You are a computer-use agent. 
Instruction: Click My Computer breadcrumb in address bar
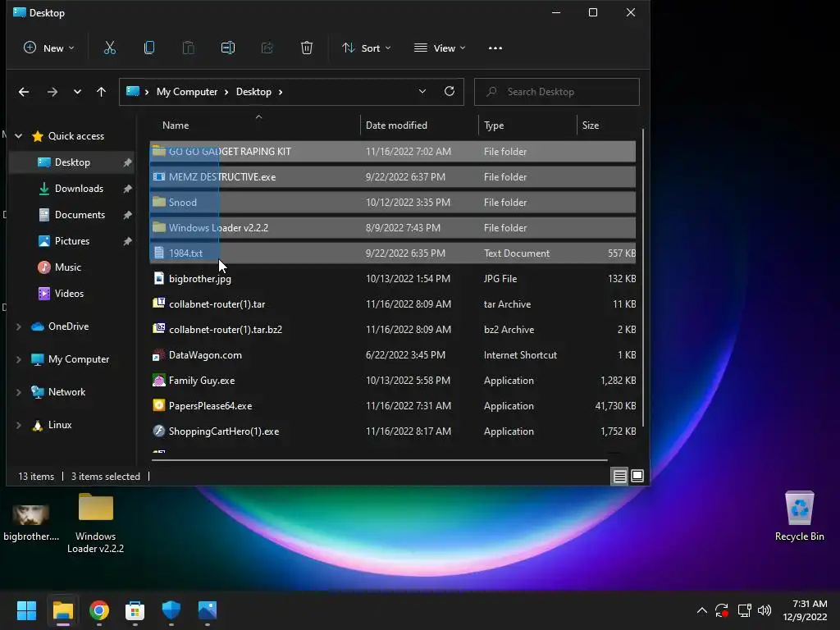click(x=187, y=92)
